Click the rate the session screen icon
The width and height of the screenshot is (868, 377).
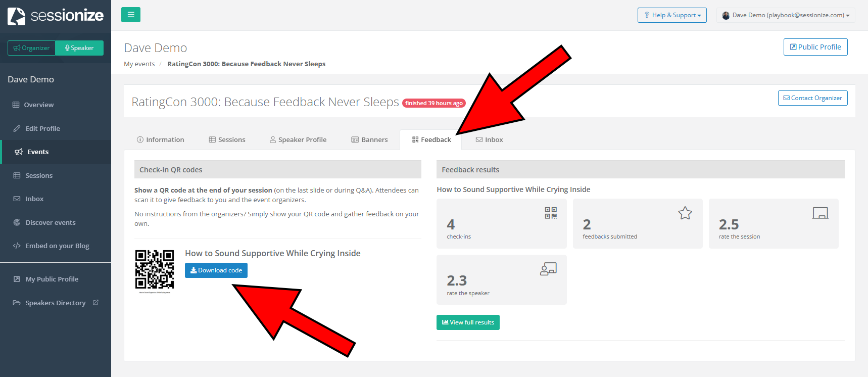(819, 213)
